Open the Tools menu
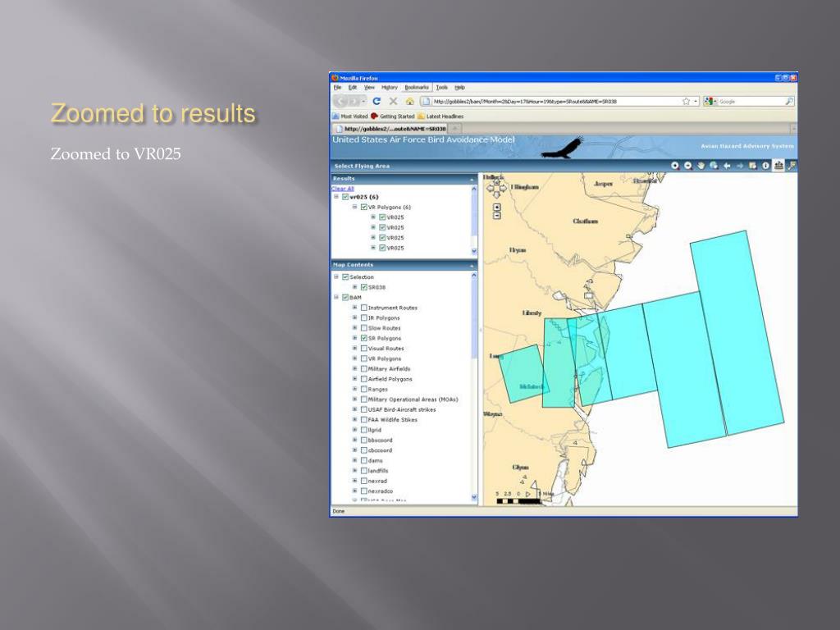The width and height of the screenshot is (840, 630). tap(441, 87)
